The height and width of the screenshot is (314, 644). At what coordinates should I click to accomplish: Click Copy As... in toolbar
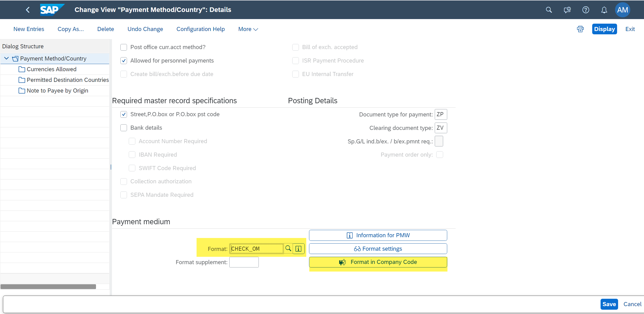tap(71, 29)
